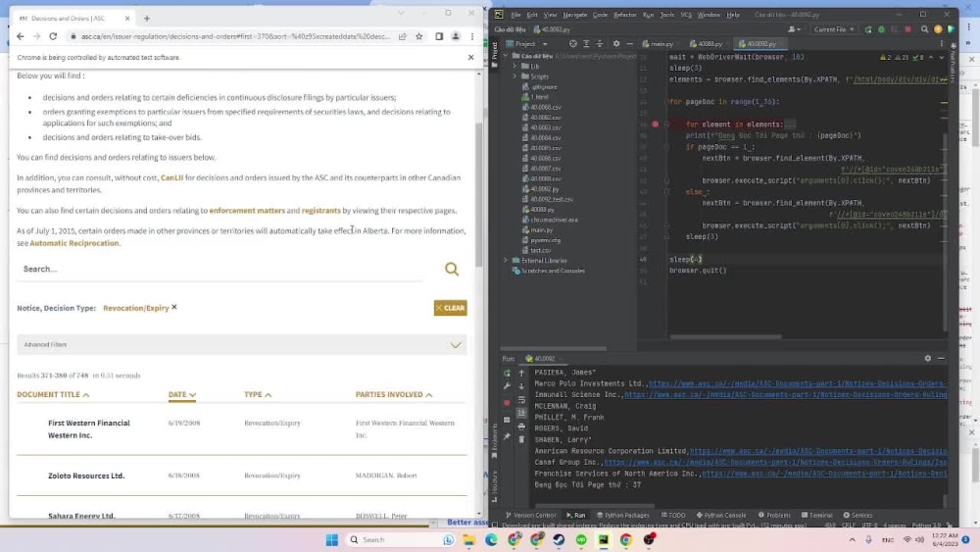Open Project panel settings gear
The width and height of the screenshot is (980, 552).
click(x=616, y=44)
